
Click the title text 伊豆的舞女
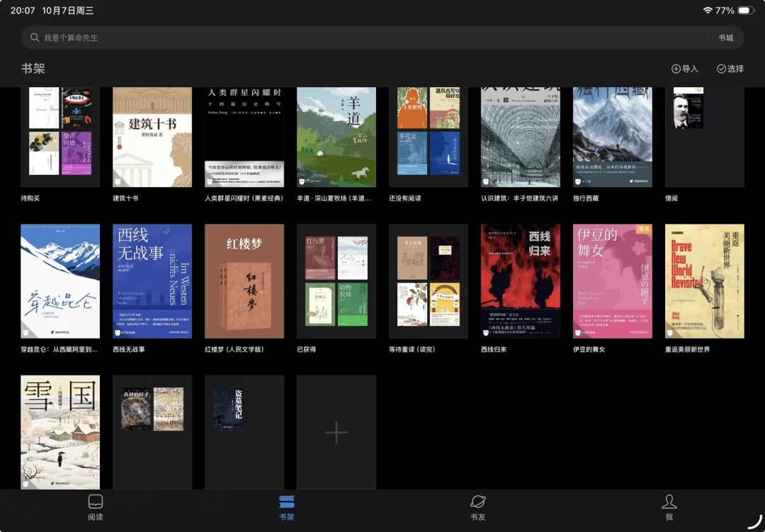[589, 349]
